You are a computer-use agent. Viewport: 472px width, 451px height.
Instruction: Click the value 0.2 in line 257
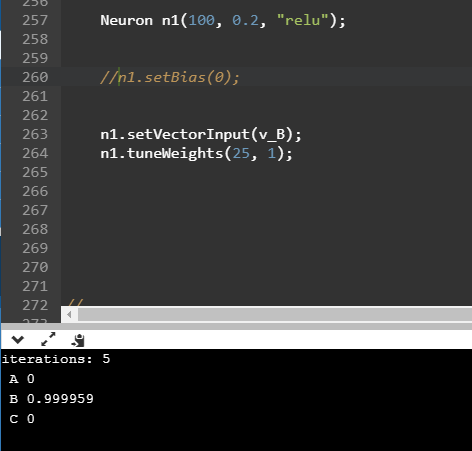(x=245, y=21)
